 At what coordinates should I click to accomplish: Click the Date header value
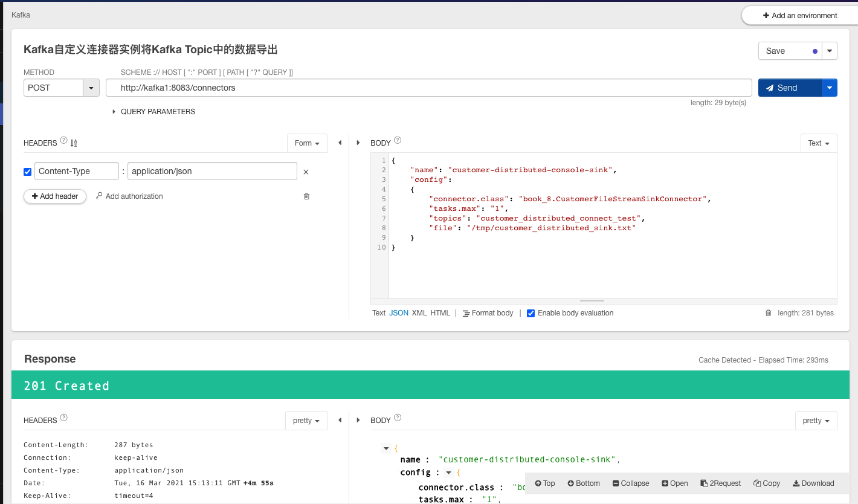[194, 483]
